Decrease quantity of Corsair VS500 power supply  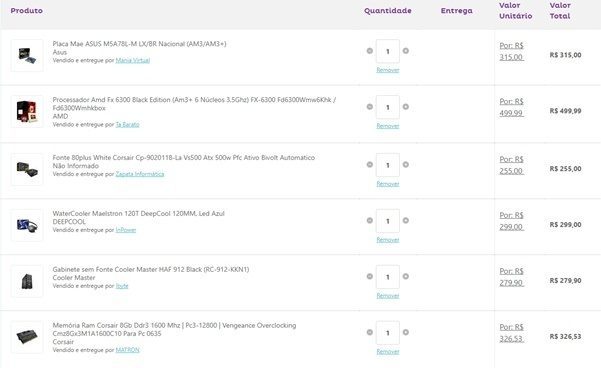click(369, 164)
